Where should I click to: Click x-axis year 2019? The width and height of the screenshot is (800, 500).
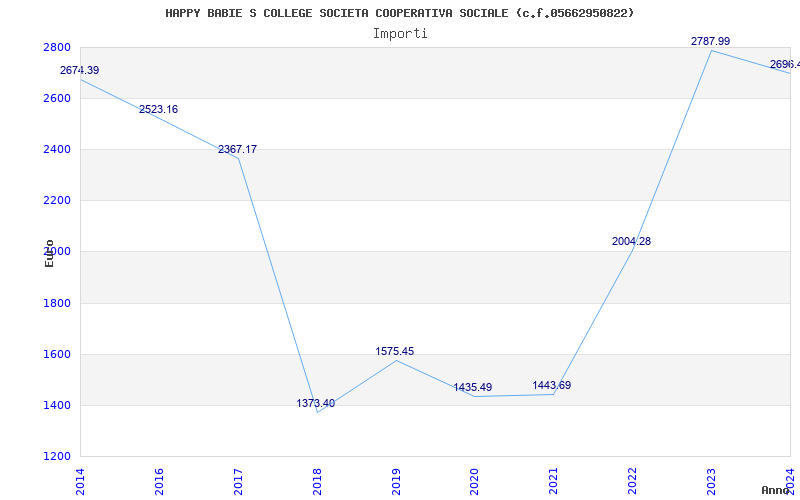tap(396, 481)
